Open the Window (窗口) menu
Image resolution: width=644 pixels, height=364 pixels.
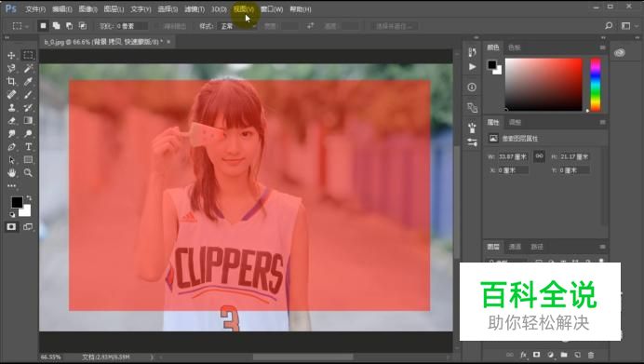[272, 9]
